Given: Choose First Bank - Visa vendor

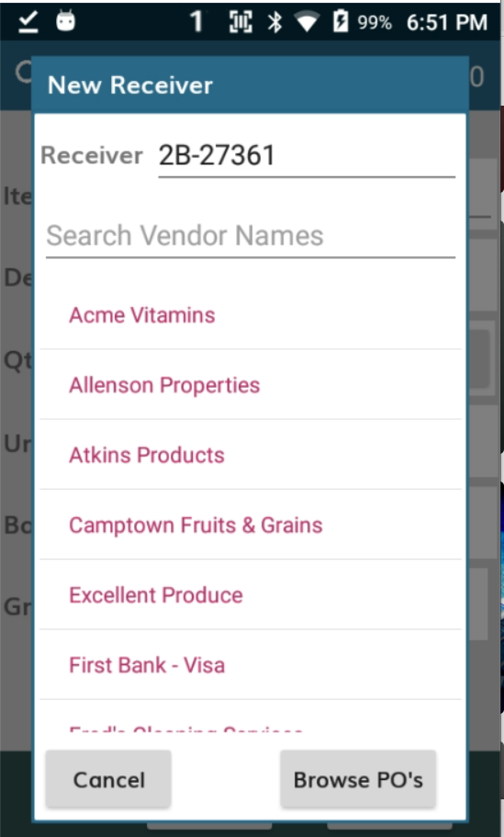Looking at the screenshot, I should tap(251, 665).
